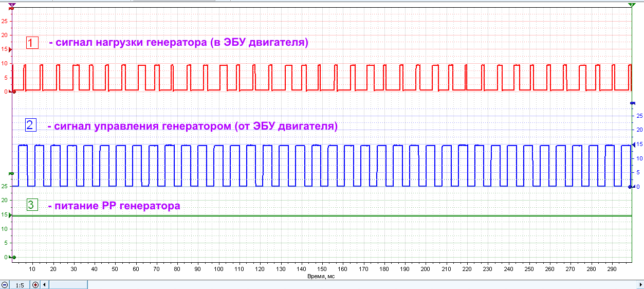Click red channel 1 zero-level marker
The image size is (644, 289).
pos(12,92)
